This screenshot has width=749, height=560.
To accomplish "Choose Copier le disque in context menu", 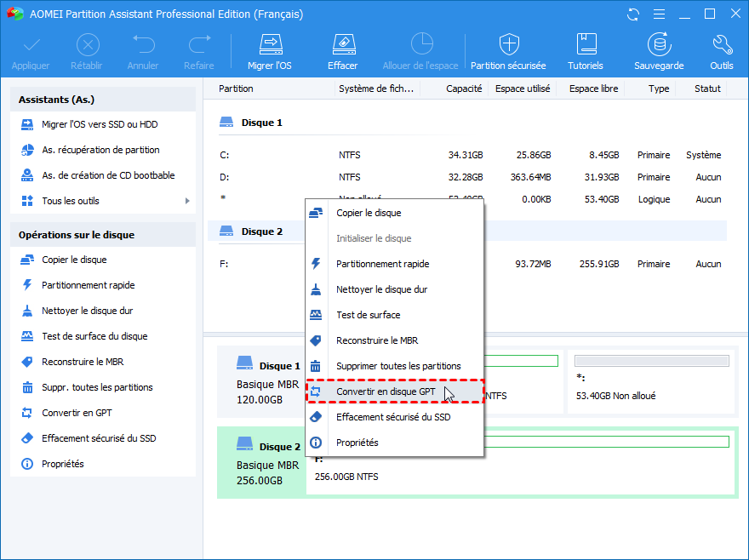I will (x=369, y=213).
